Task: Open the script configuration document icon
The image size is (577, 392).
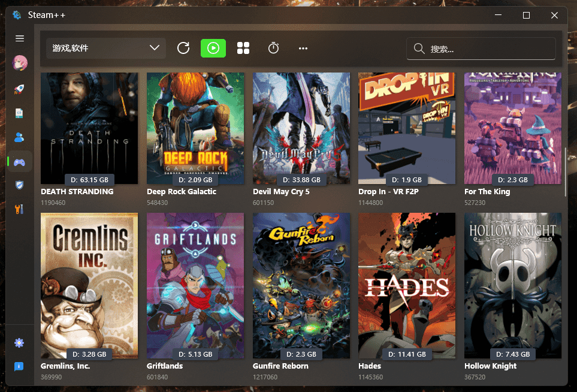Action: [19, 113]
